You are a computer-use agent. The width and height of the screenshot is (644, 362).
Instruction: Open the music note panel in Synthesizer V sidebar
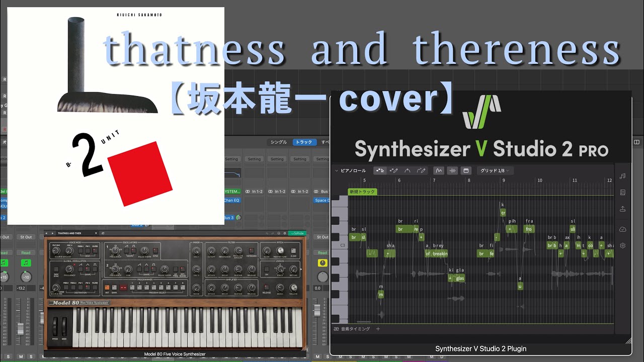(623, 176)
